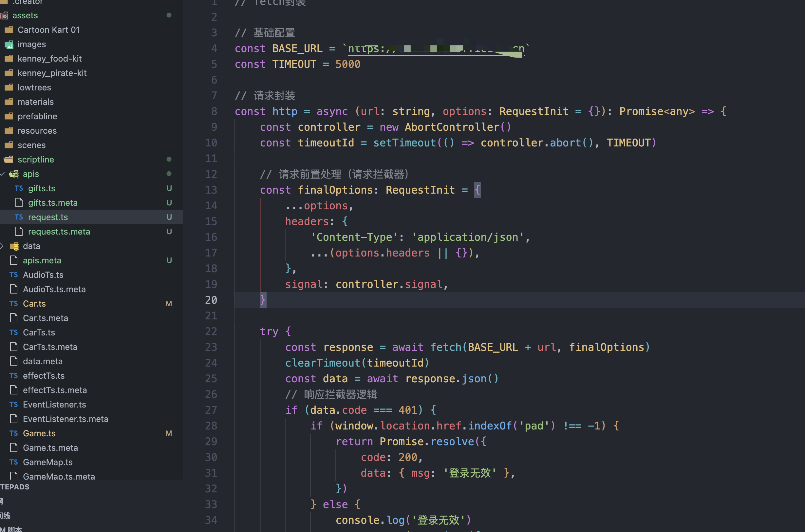Click the images folder icon
The image size is (805, 532).
[9, 45]
